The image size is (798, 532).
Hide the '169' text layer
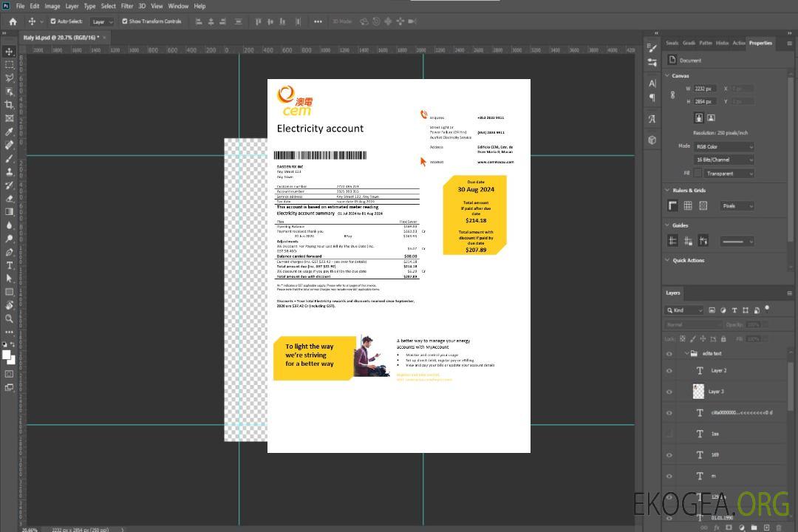coord(669,455)
